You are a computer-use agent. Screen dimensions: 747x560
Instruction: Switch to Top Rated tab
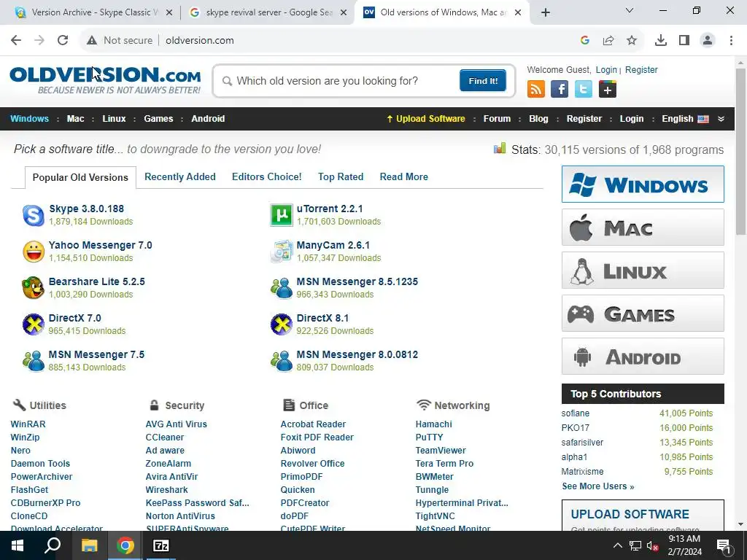(x=341, y=176)
